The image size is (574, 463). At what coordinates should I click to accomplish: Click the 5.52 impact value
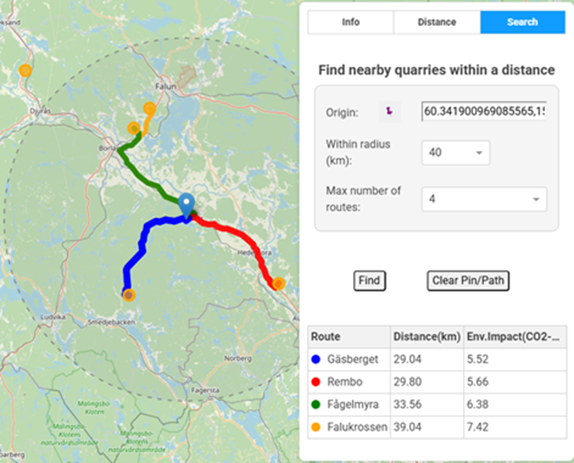coord(477,359)
